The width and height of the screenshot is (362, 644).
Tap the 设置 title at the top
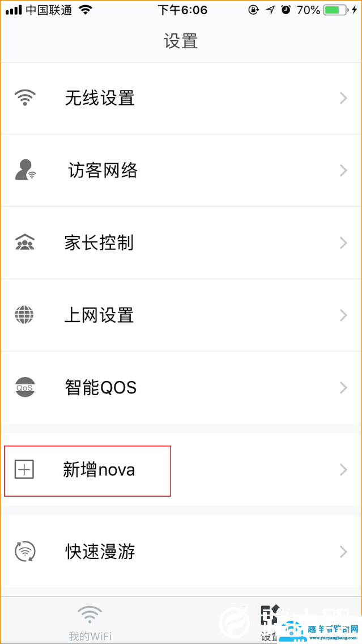(181, 40)
